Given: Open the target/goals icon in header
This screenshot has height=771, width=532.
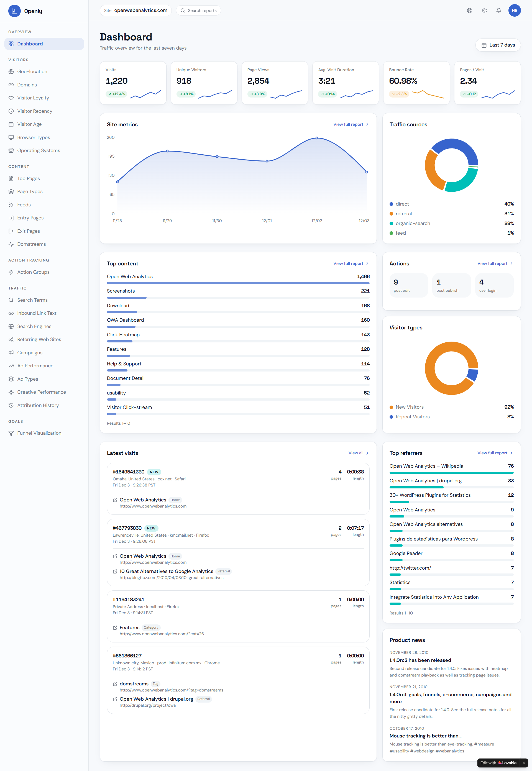Looking at the screenshot, I should tap(469, 11).
